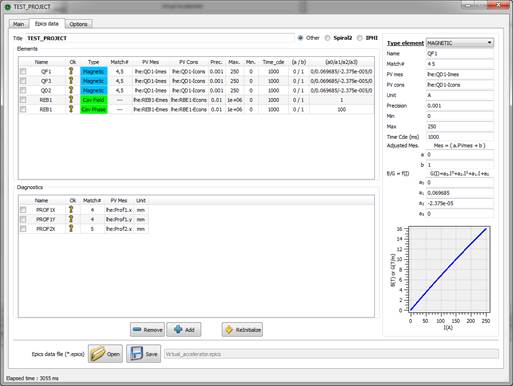
Task: Click the QF3 name cell
Action: point(46,81)
